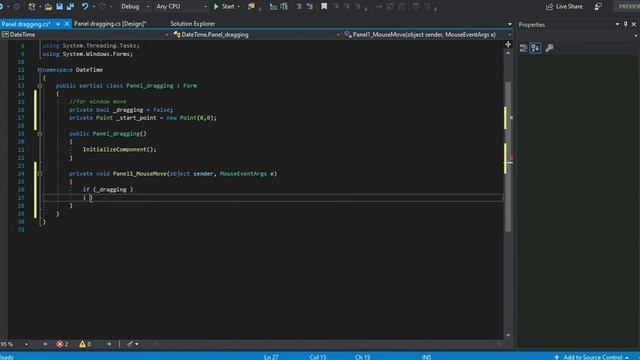Viewport: 640px width, 360px height.
Task: Click the Alphabetical sort icon in Properties
Action: [536, 48]
